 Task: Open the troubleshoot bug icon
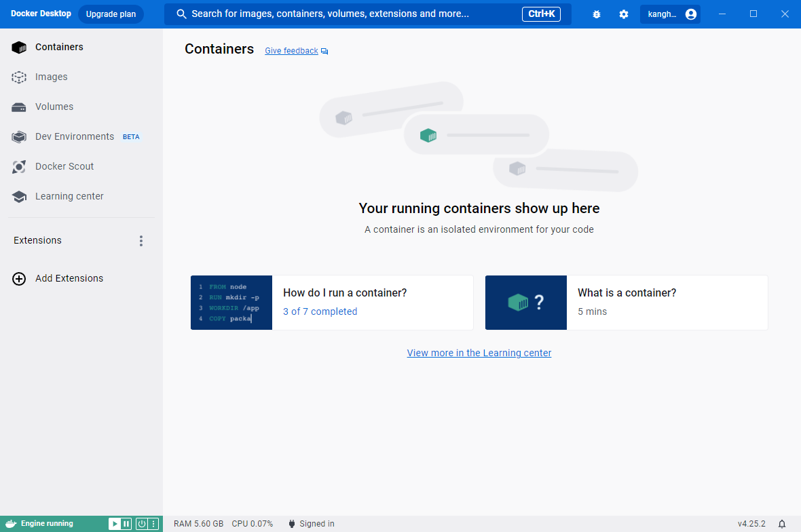tap(597, 14)
